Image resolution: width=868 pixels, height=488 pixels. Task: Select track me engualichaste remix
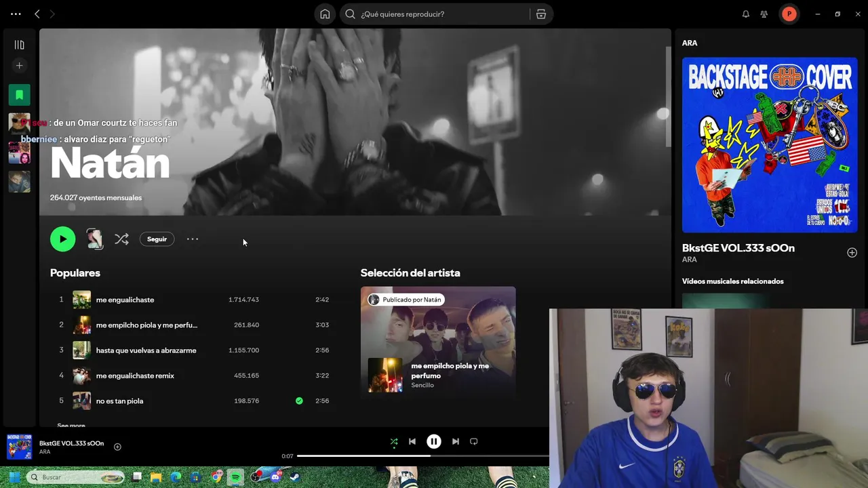[x=135, y=375]
